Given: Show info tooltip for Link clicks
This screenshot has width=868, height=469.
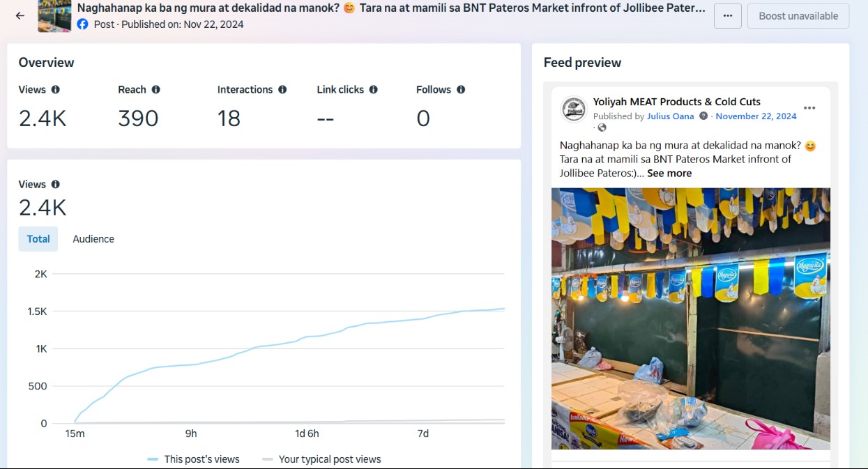Looking at the screenshot, I should coord(374,90).
